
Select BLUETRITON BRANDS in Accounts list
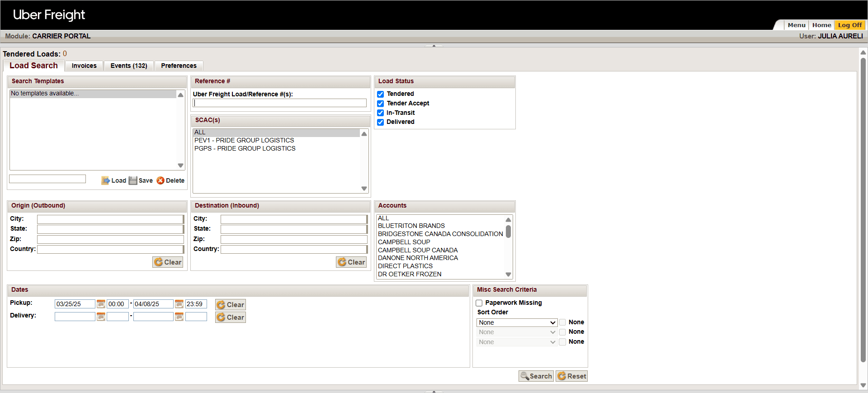[411, 226]
